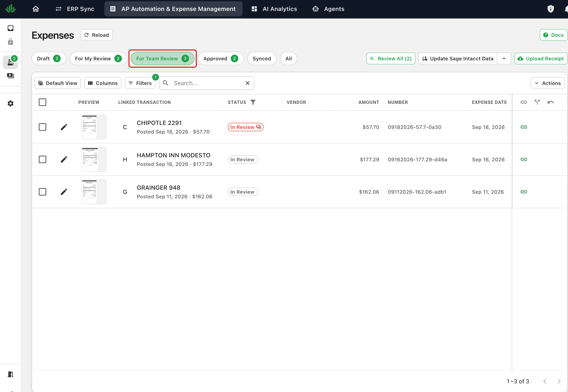The image size is (568, 392).
Task: Open the Actions dropdown
Action: click(x=547, y=83)
